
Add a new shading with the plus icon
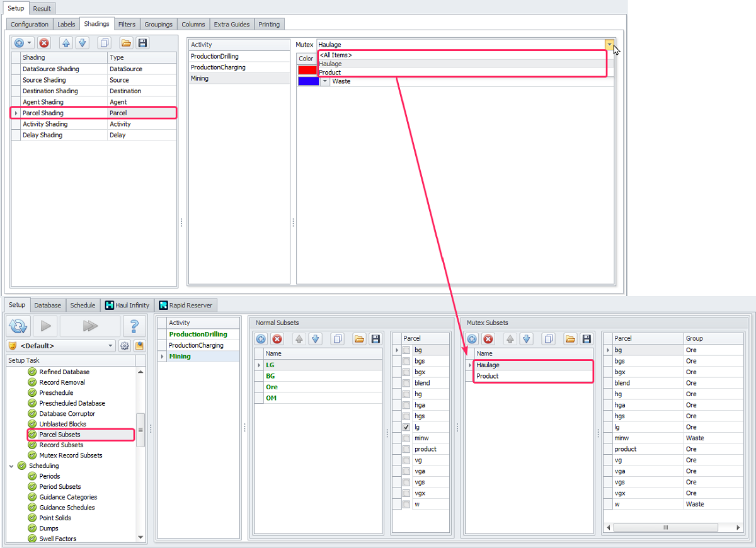pos(19,43)
